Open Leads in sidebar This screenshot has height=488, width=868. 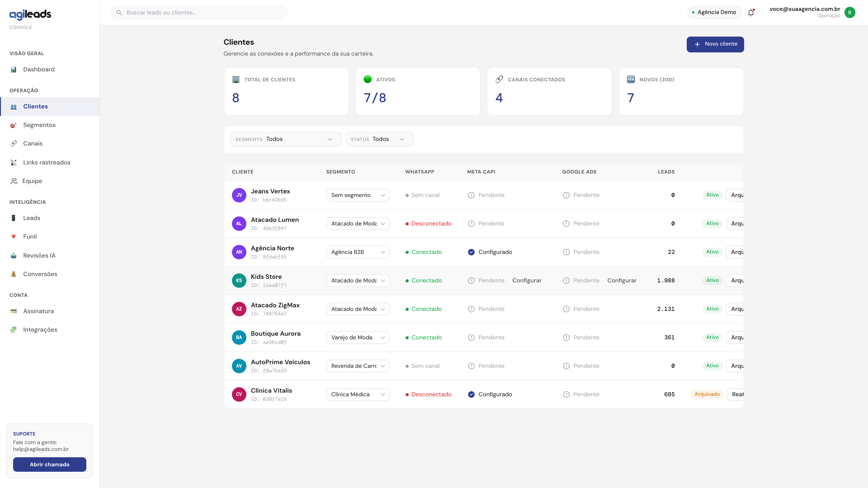(x=50, y=218)
